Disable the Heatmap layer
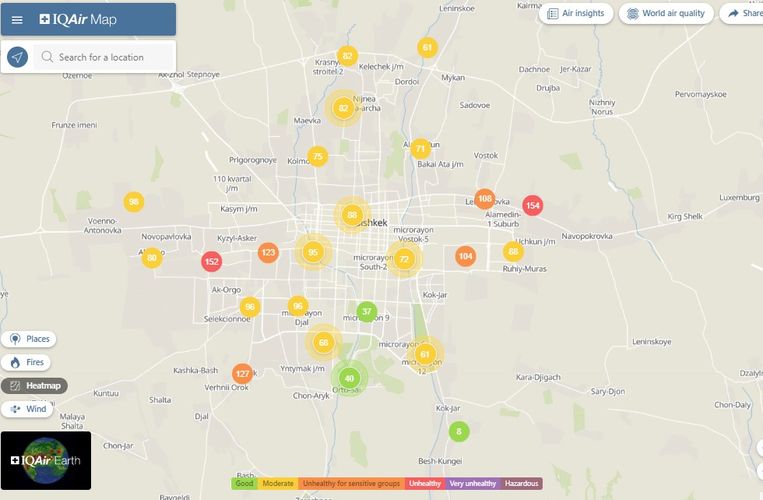 (34, 385)
